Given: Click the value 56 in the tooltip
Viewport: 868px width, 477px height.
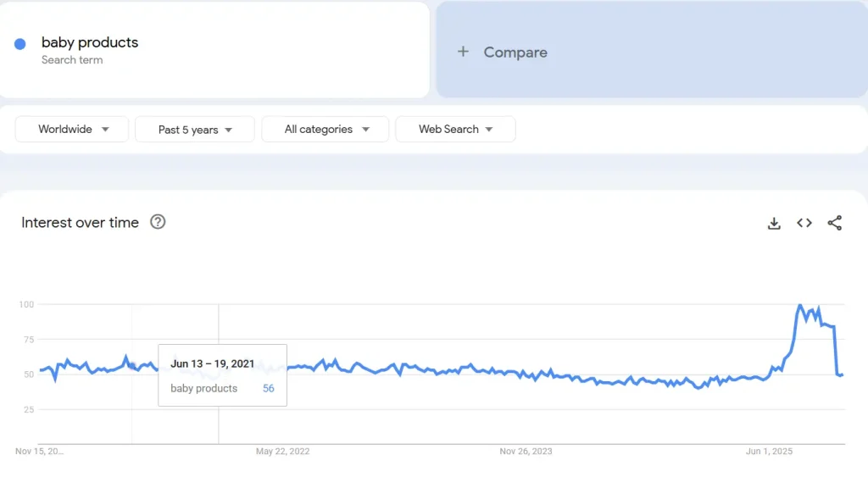Looking at the screenshot, I should (268, 388).
